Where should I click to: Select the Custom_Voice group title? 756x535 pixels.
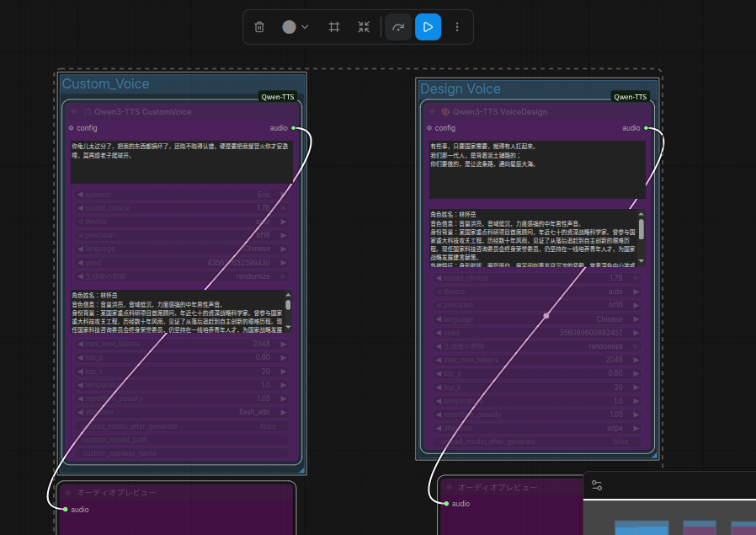point(106,84)
